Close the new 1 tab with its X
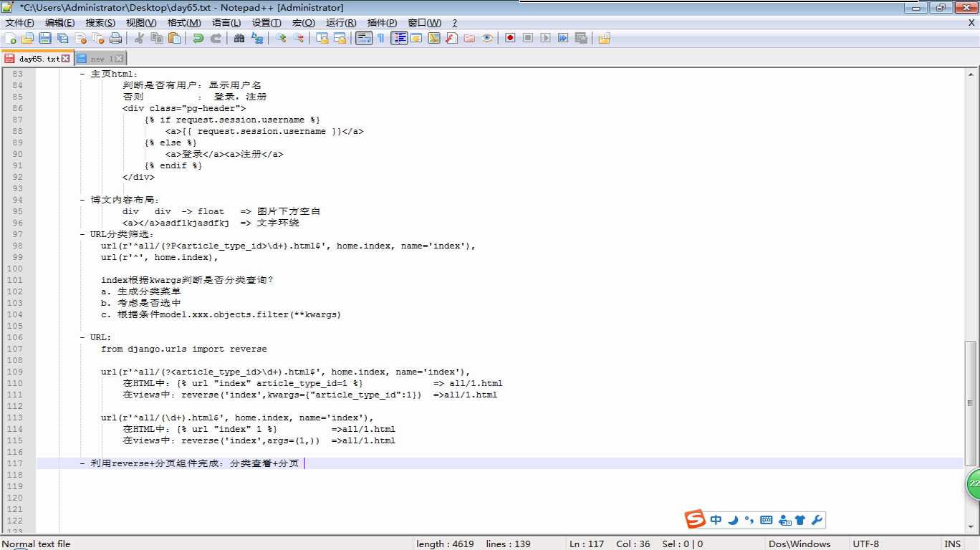The height and width of the screenshot is (550, 980). tap(119, 59)
